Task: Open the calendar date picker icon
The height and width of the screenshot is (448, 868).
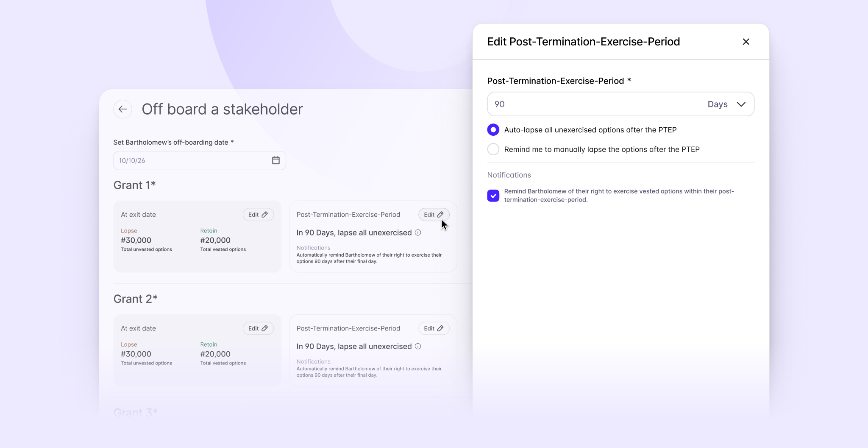Action: coord(276,160)
